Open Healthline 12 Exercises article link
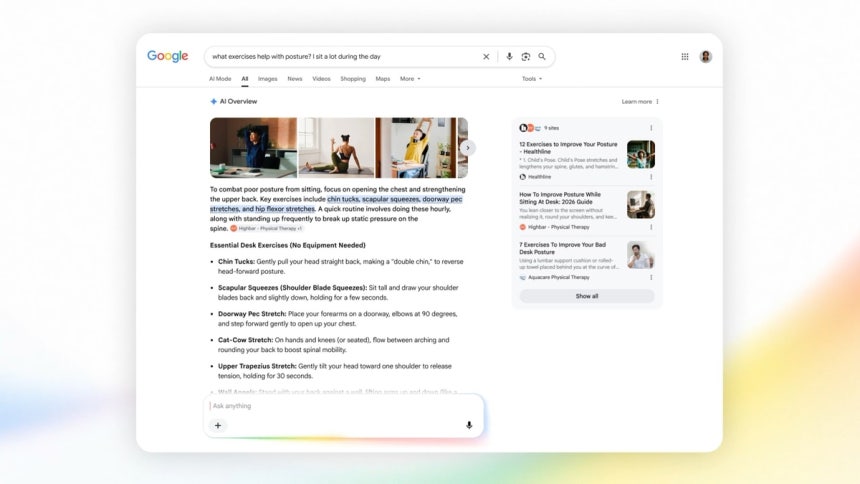This screenshot has width=860, height=484. (x=568, y=148)
